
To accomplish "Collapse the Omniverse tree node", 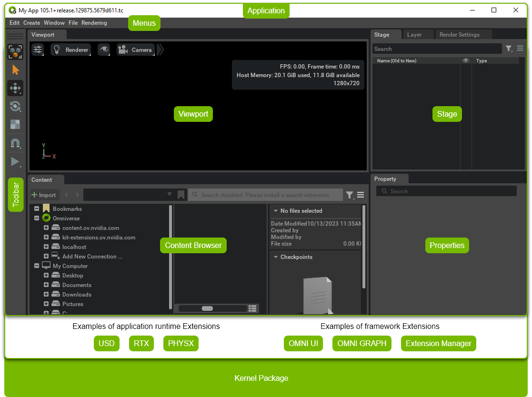I will [x=37, y=218].
